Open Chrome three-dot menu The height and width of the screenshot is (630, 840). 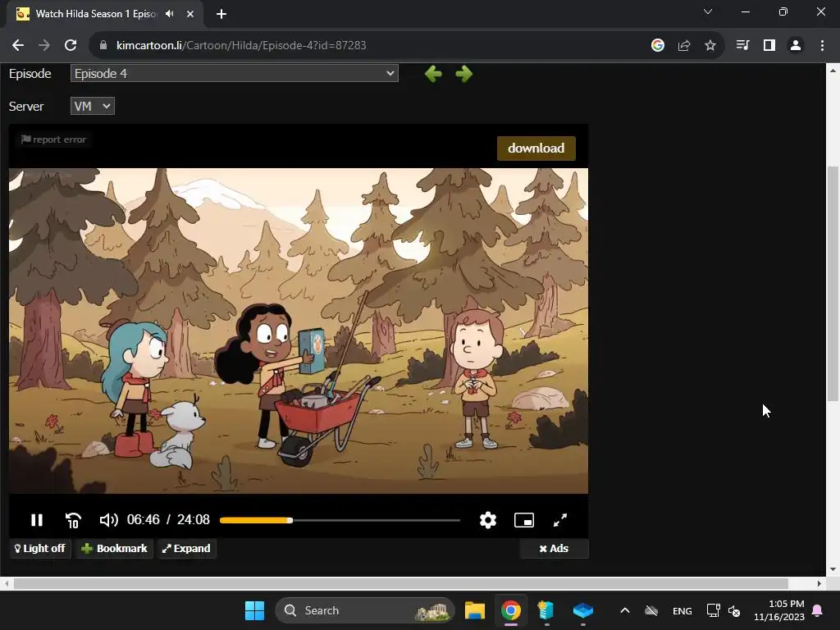click(x=822, y=46)
